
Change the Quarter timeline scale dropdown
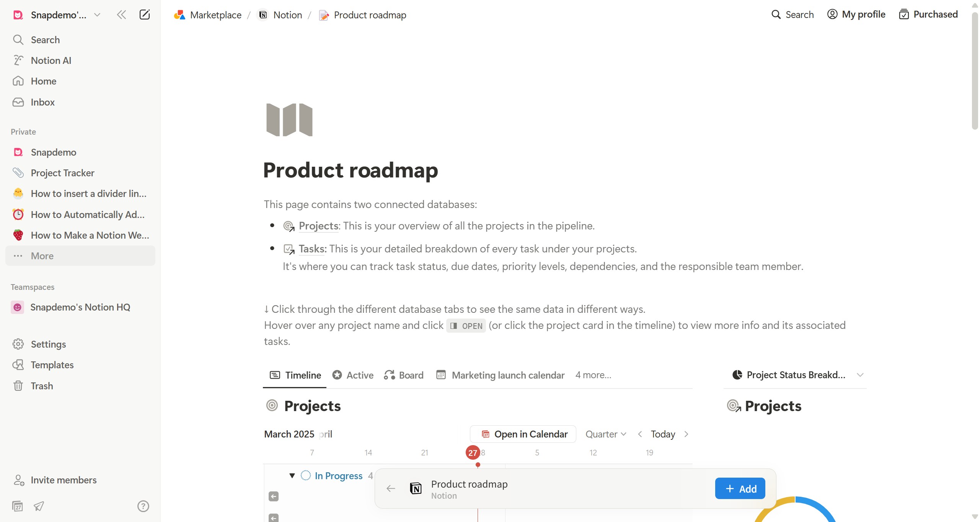pyautogui.click(x=606, y=434)
